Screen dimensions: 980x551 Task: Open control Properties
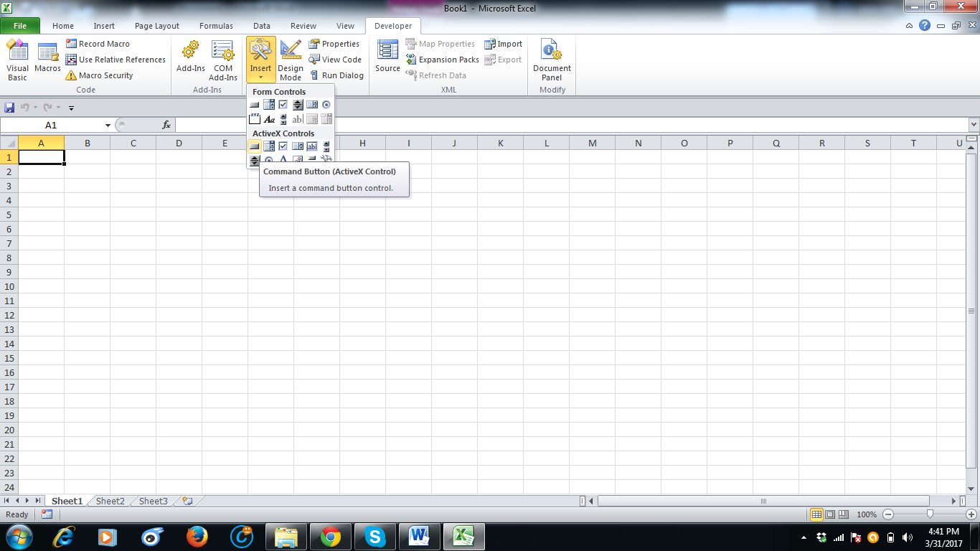[x=334, y=44]
